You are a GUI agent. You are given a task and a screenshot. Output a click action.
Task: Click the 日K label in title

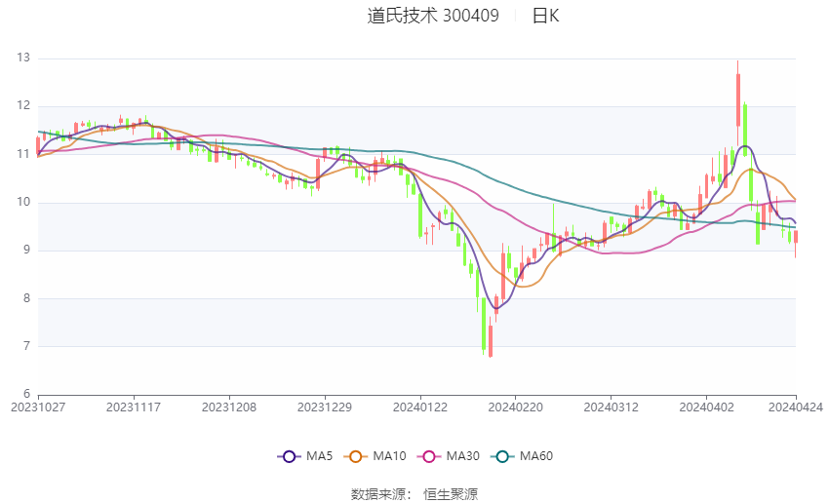pos(545,16)
